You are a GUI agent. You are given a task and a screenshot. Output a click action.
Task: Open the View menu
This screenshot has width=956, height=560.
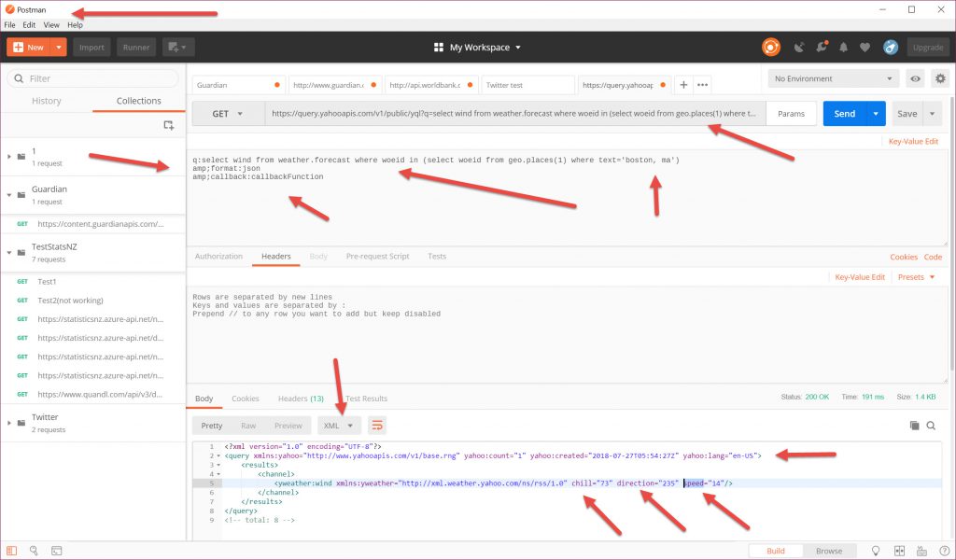[x=51, y=25]
